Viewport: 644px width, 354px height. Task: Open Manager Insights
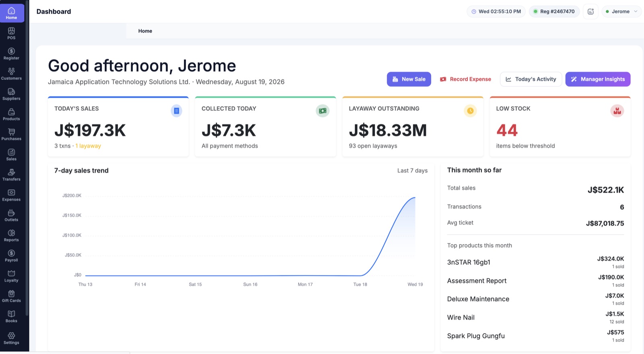(x=598, y=79)
